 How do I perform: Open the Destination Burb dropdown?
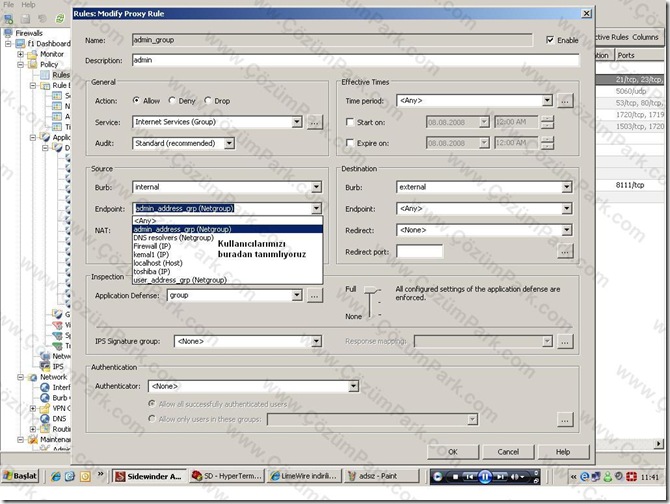click(567, 187)
